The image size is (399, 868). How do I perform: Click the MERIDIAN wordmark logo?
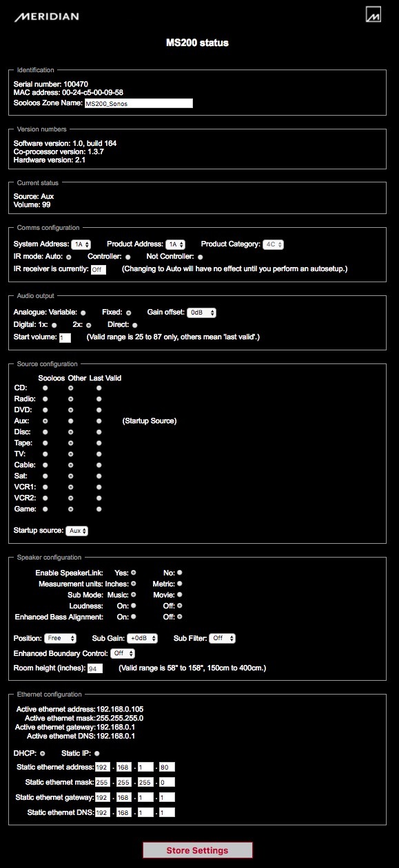pos(47,16)
